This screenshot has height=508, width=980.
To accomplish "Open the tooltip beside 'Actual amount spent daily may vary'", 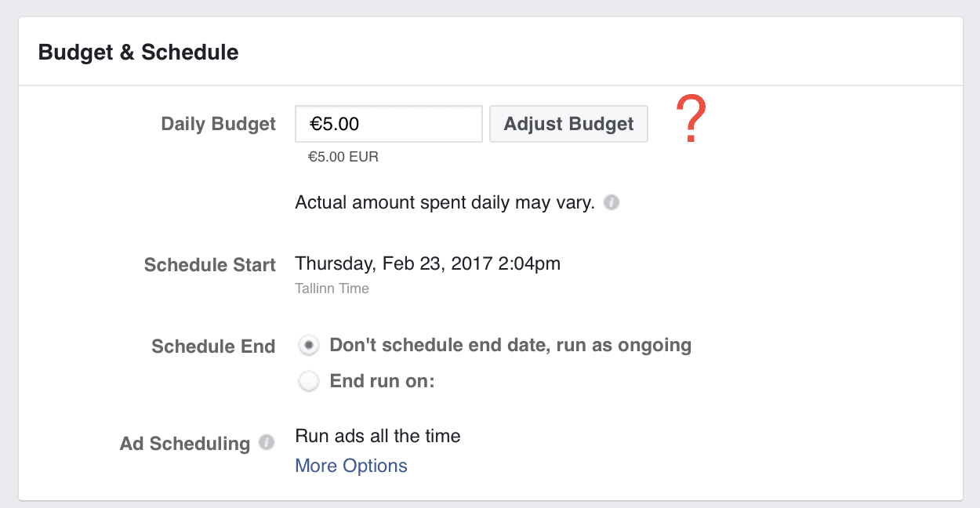I will [611, 202].
